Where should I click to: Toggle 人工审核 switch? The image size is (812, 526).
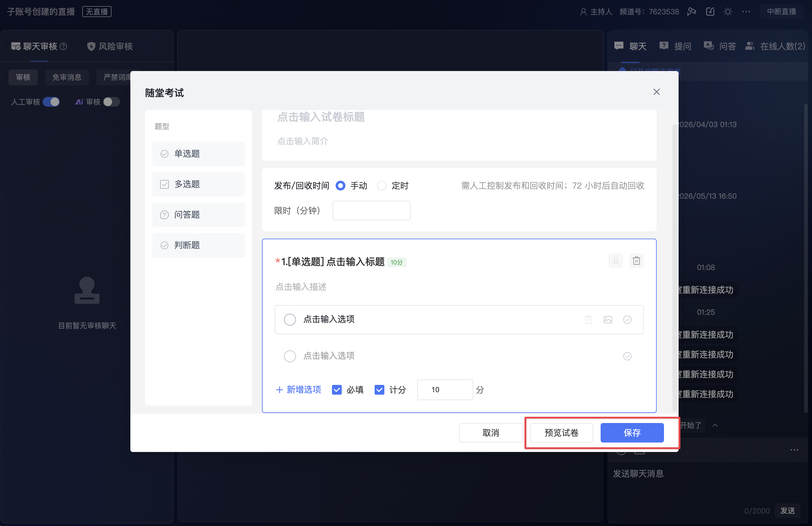pos(51,102)
